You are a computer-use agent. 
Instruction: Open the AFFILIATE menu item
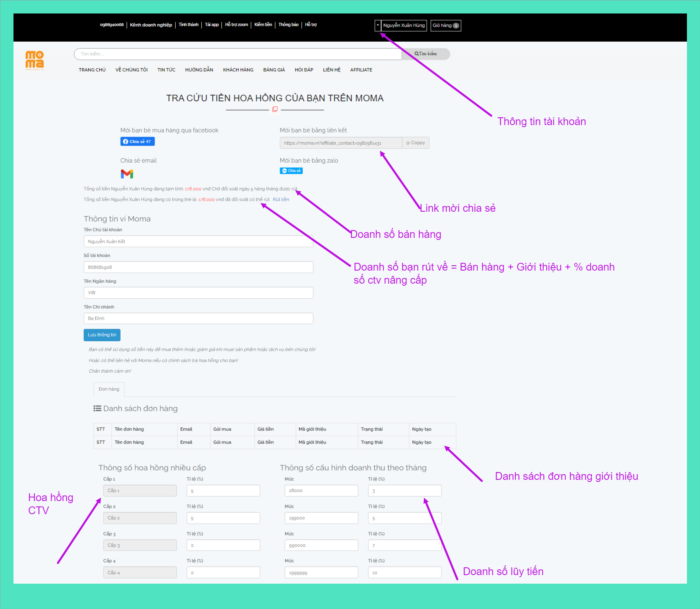361,70
